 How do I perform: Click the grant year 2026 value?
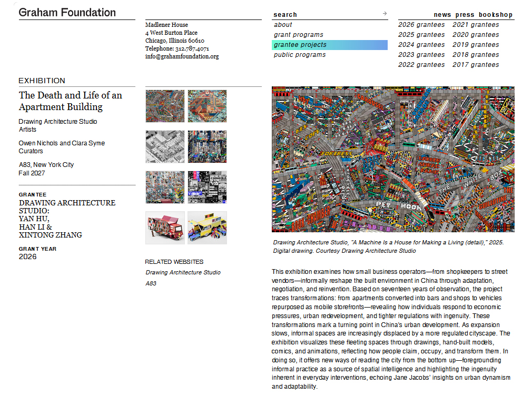click(x=27, y=256)
